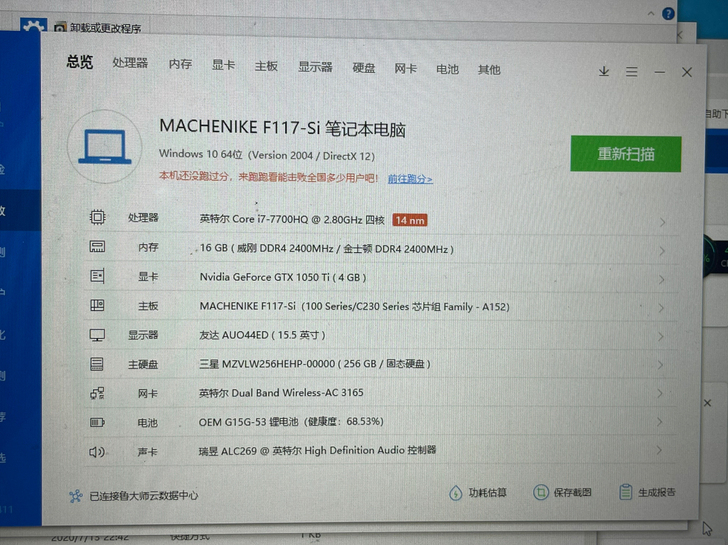Image resolution: width=728 pixels, height=545 pixels.
Task: Click the download arrow icon in title bar
Action: click(604, 71)
